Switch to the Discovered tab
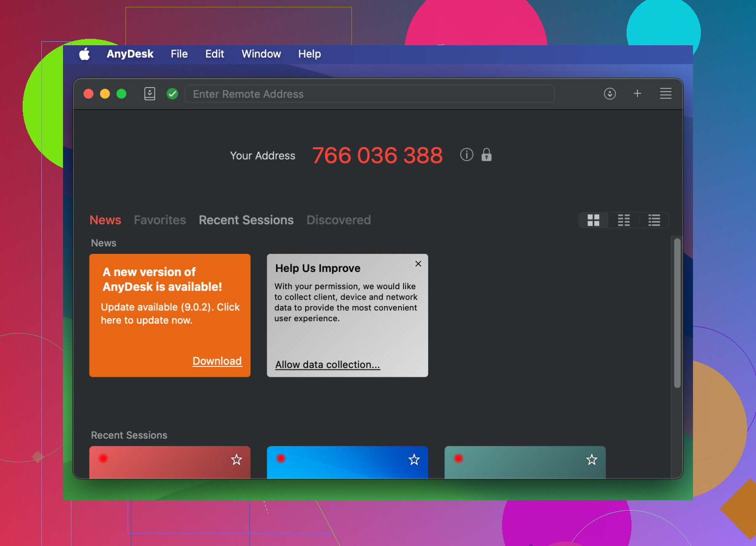 339,220
